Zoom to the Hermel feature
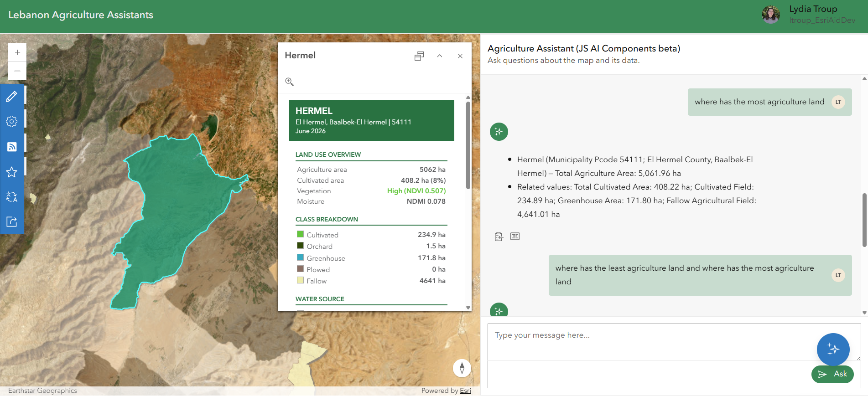 pos(290,82)
